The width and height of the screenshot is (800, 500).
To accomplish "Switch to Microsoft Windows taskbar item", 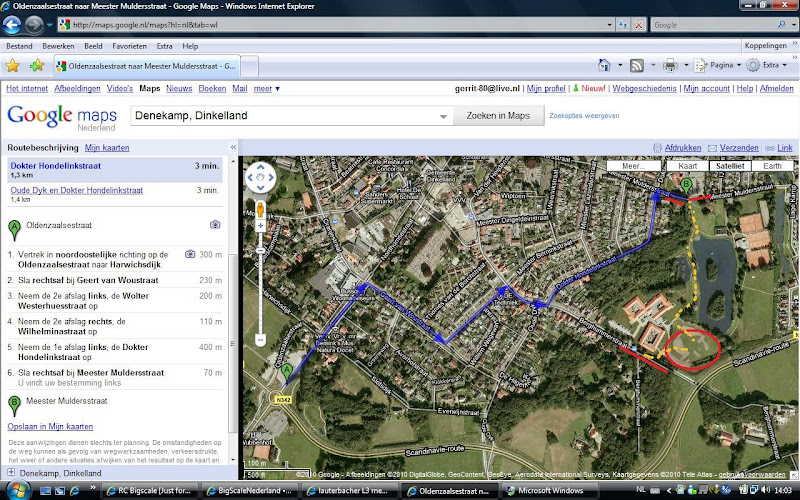I will coord(551,491).
